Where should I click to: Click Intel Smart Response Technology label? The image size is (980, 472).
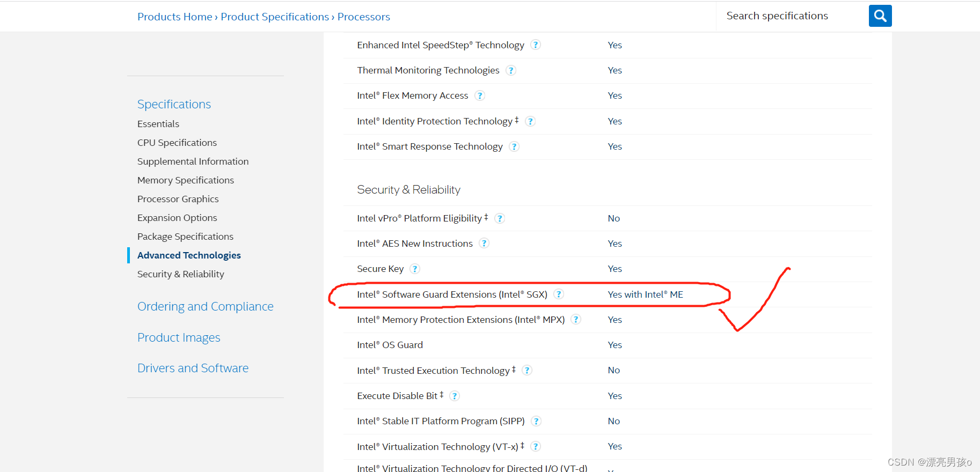[430, 146]
